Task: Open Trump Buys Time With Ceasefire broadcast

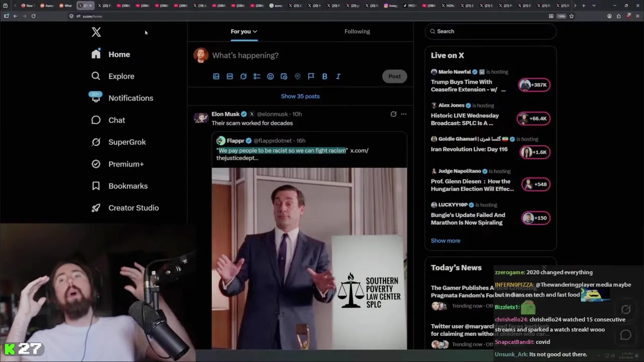Action: (468, 85)
